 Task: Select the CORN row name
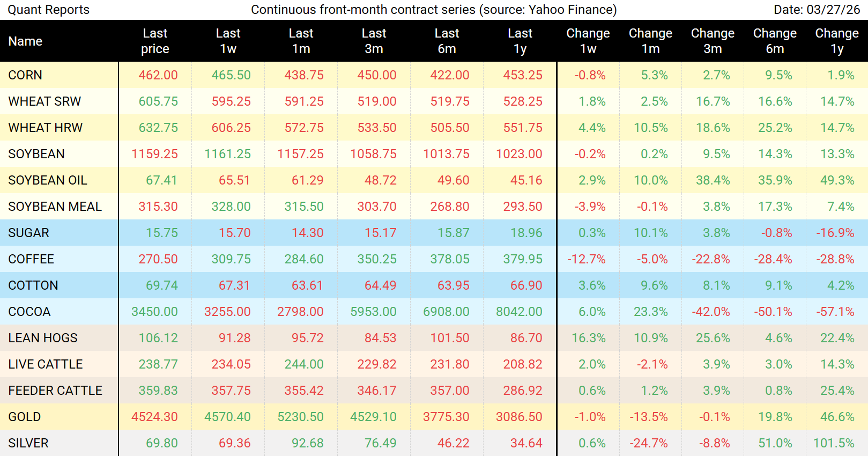pos(25,75)
